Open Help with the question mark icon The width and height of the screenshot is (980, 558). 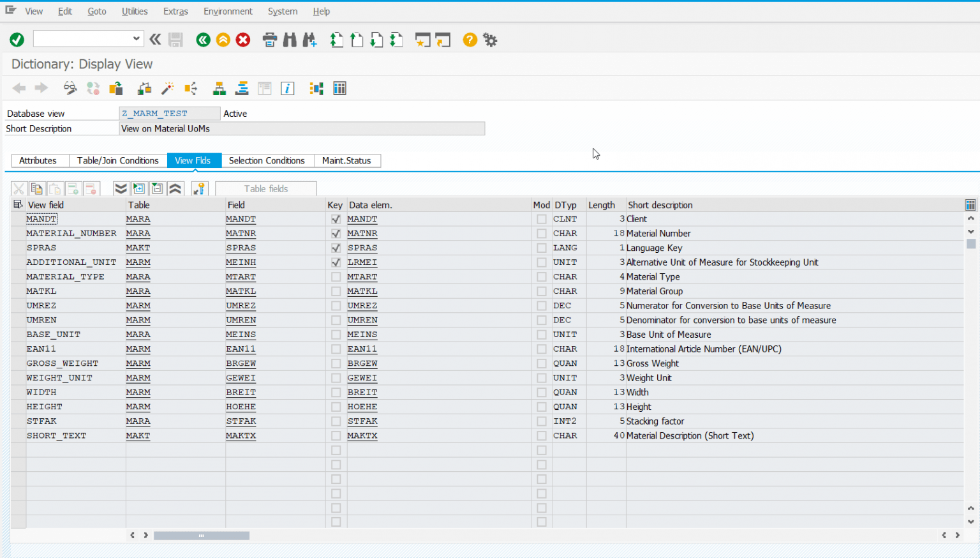(x=470, y=40)
